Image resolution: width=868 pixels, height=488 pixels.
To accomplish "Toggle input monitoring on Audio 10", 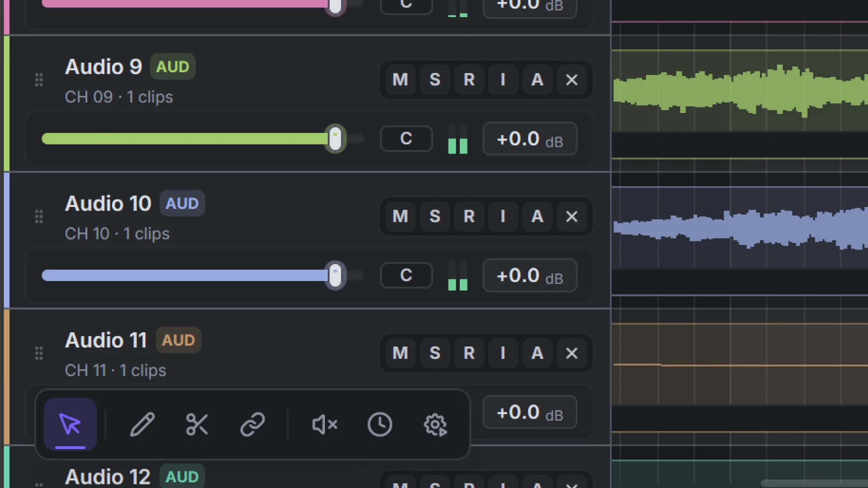I will (x=503, y=216).
